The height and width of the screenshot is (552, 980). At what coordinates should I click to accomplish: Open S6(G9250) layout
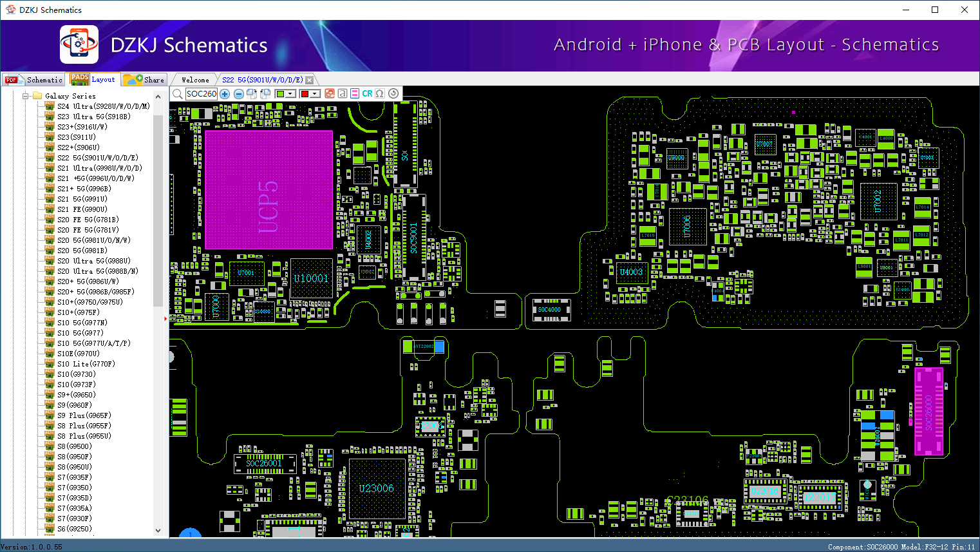pyautogui.click(x=75, y=529)
